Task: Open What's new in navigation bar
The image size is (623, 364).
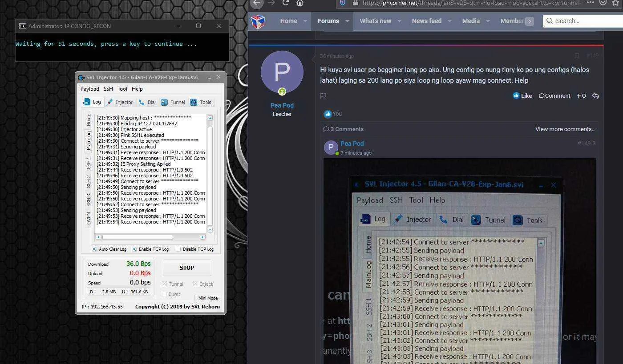Action: tap(376, 21)
